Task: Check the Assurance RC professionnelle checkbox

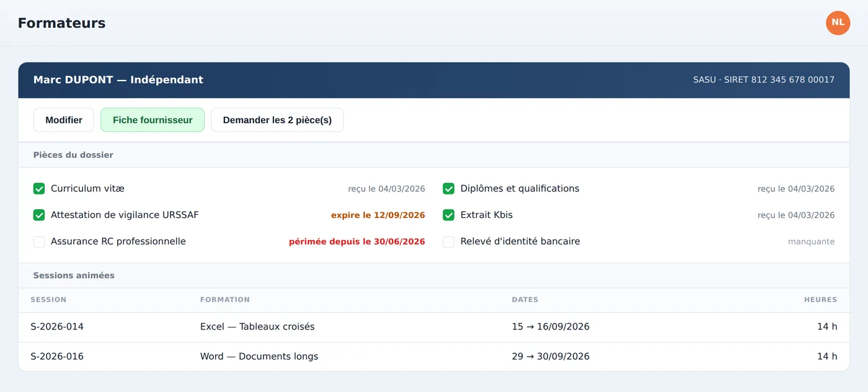Action: coord(39,242)
